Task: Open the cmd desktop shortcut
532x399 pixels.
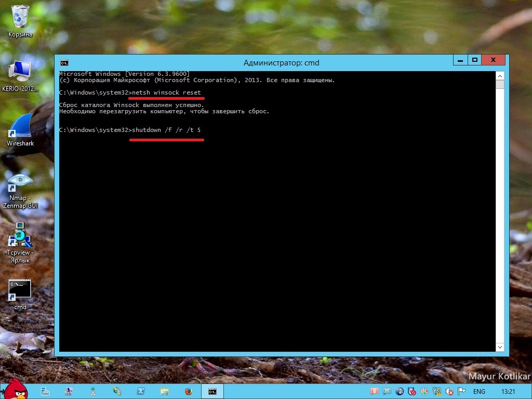Action: click(20, 291)
